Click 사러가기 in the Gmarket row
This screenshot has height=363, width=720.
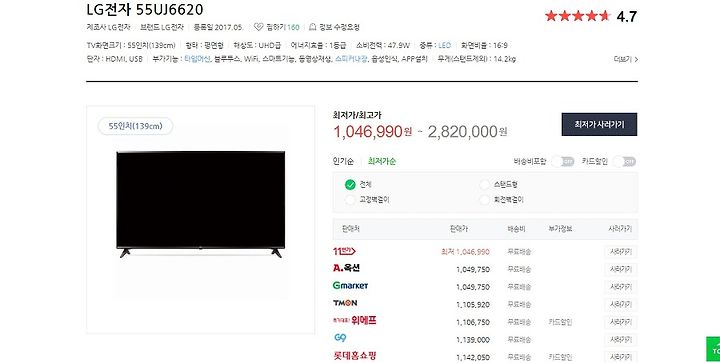pos(620,287)
